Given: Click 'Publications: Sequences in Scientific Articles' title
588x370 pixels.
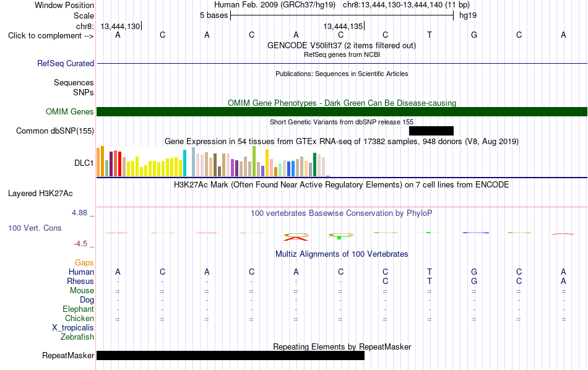Looking at the screenshot, I should click(x=342, y=74).
